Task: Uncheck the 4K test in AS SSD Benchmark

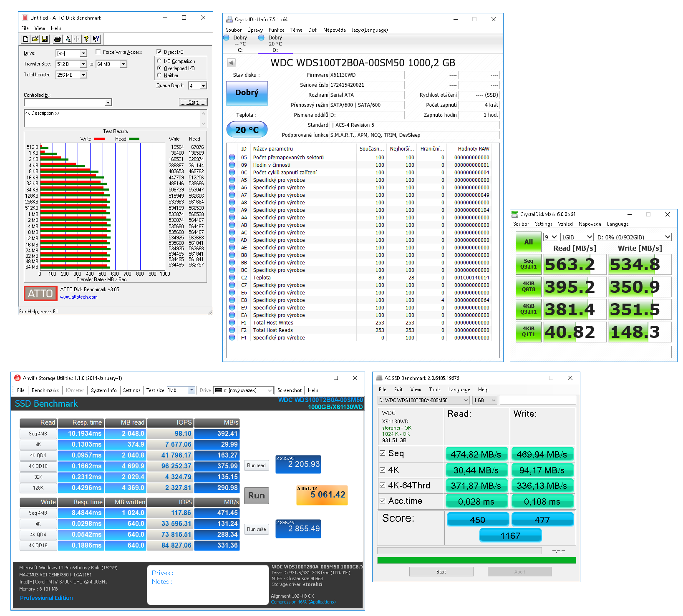Action: (x=383, y=470)
